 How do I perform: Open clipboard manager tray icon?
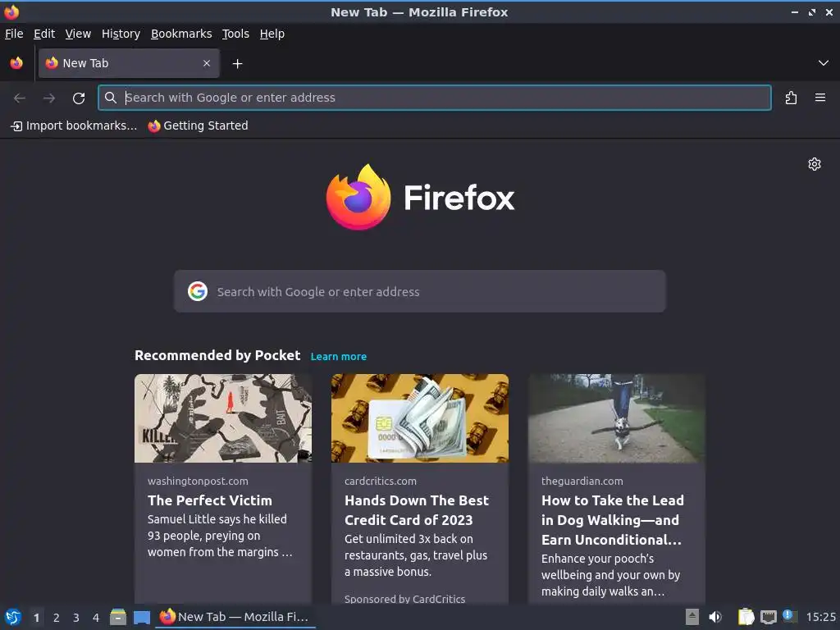click(x=746, y=617)
